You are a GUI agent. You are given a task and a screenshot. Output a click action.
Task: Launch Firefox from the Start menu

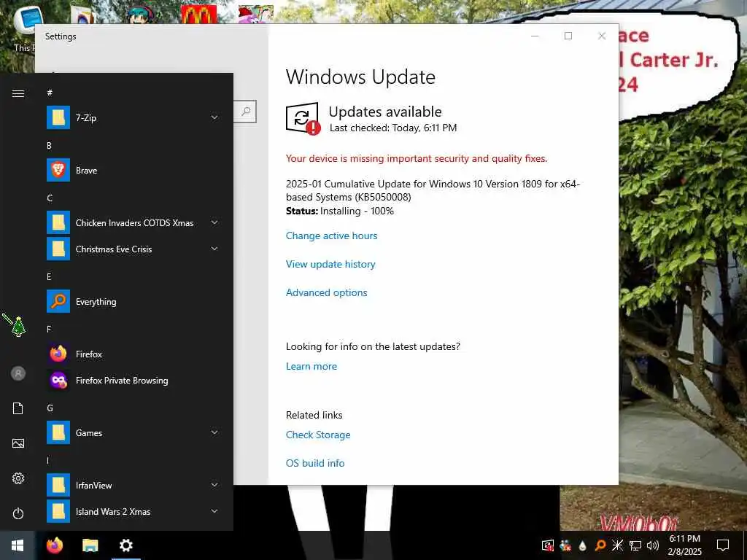click(133, 354)
